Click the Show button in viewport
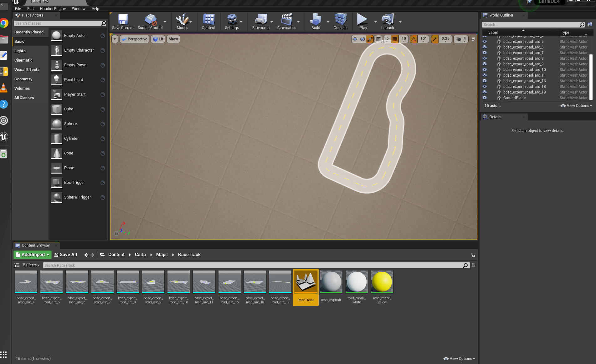Screen dimensions: 596x364 point(173,39)
